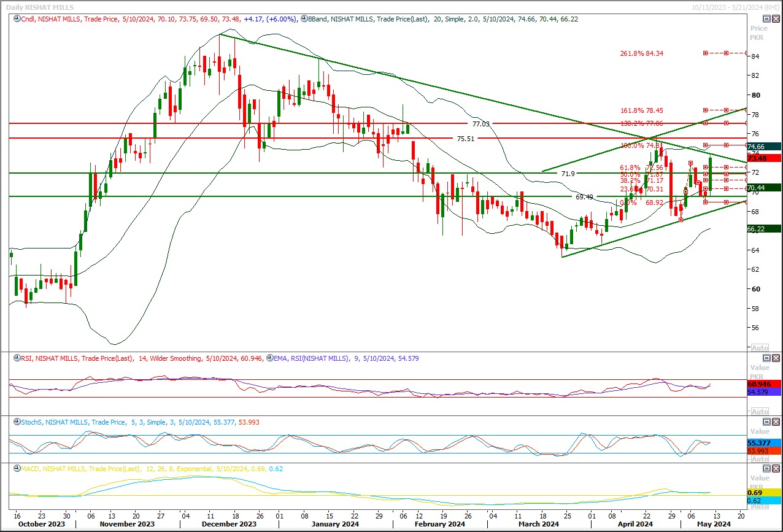
Task: Select the 71.9 support line label
Action: tap(568, 174)
